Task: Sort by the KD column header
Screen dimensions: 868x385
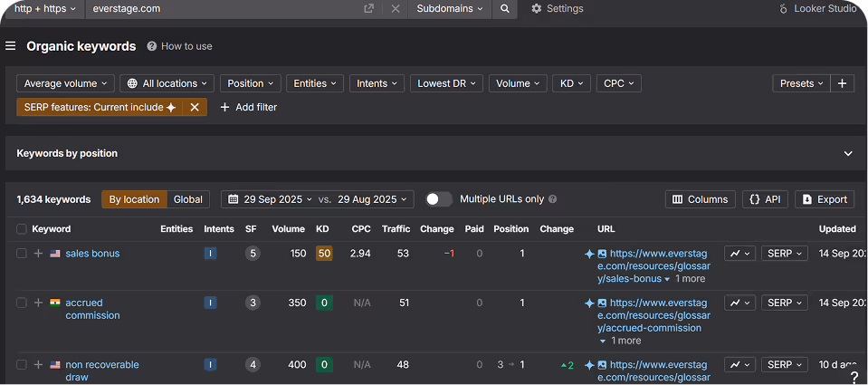Action: (322, 229)
